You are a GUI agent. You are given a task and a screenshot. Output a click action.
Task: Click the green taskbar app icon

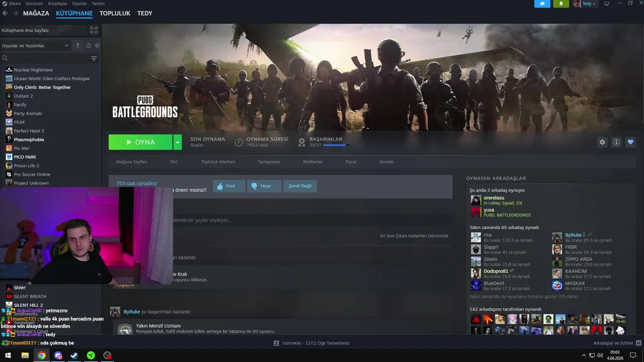(x=91, y=355)
